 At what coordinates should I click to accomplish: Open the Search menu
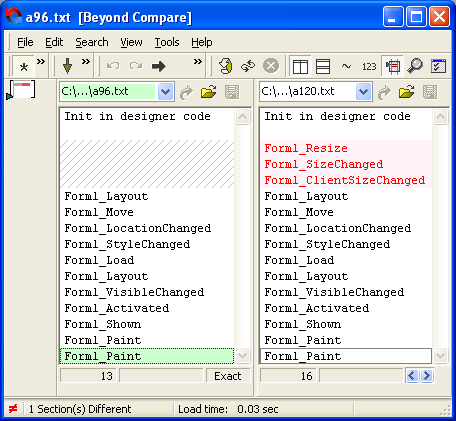pos(92,42)
